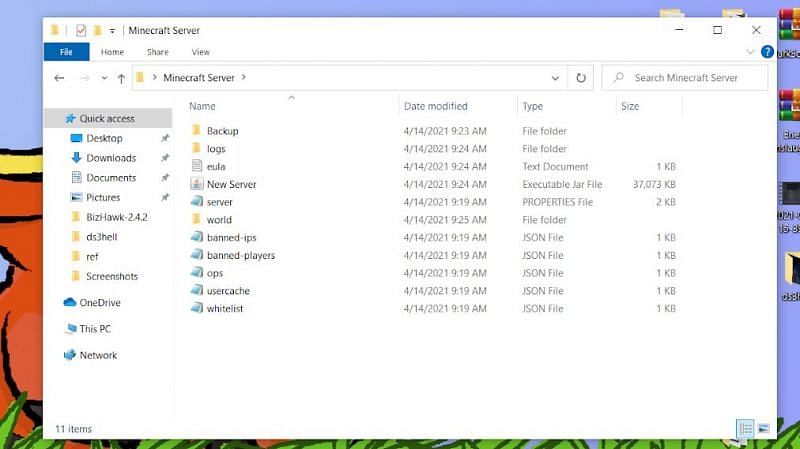Expand the address bar history dropdown

[556, 78]
